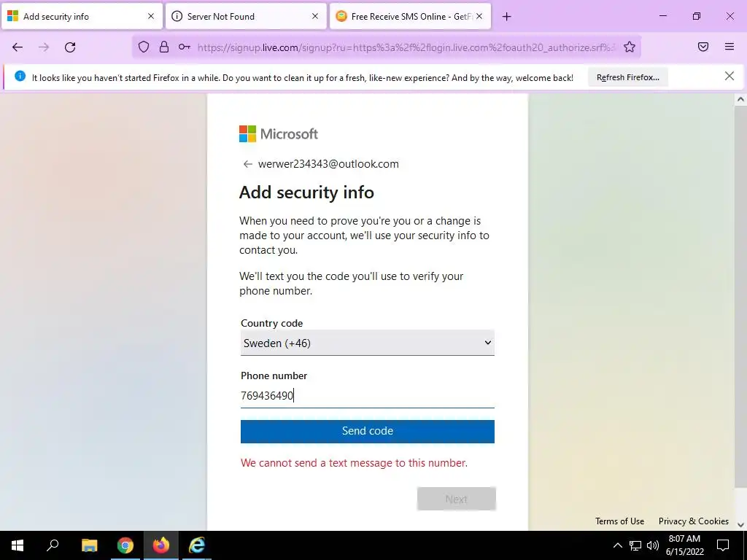Switch to Add security info tab
The image size is (747, 560).
(x=82, y=16)
